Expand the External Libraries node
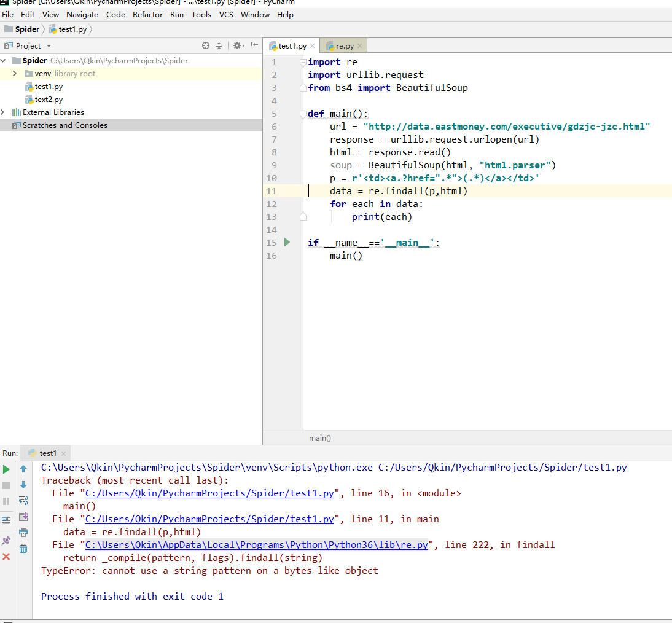This screenshot has width=672, height=623. click(4, 112)
